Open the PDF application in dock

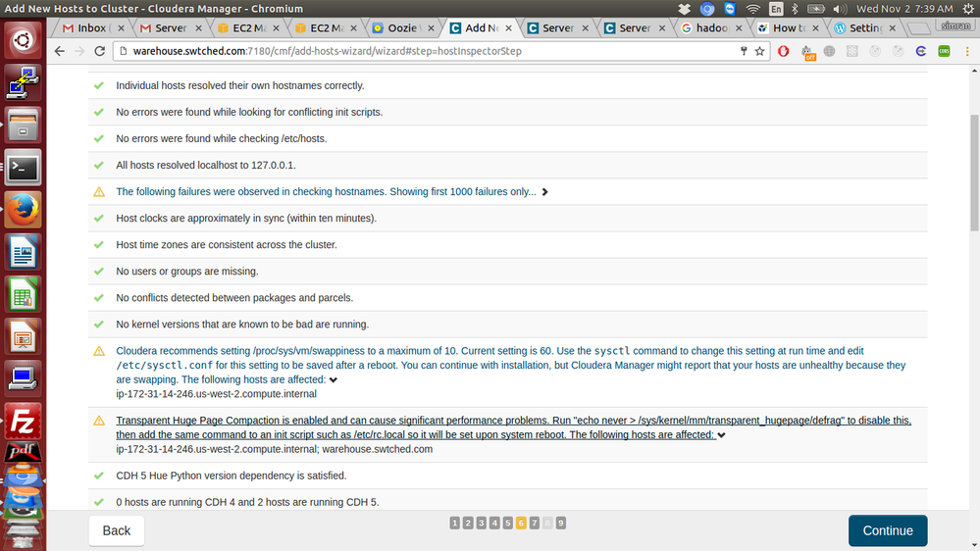tap(23, 452)
